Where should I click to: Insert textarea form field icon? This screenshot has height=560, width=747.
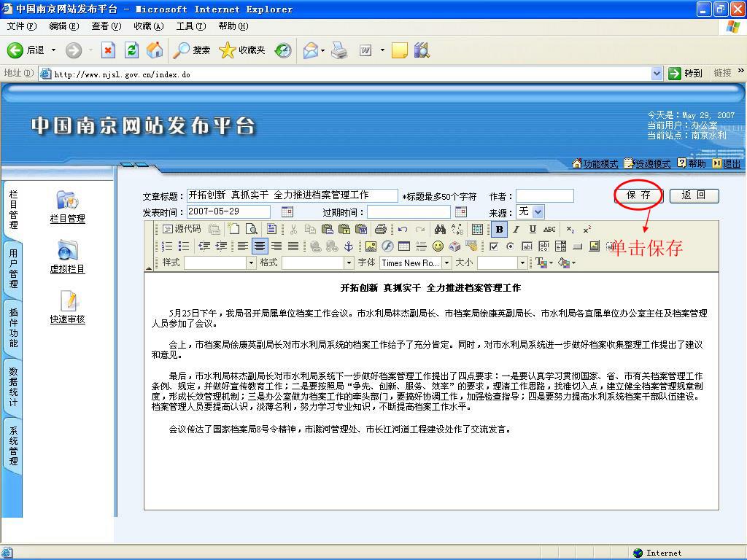(543, 246)
